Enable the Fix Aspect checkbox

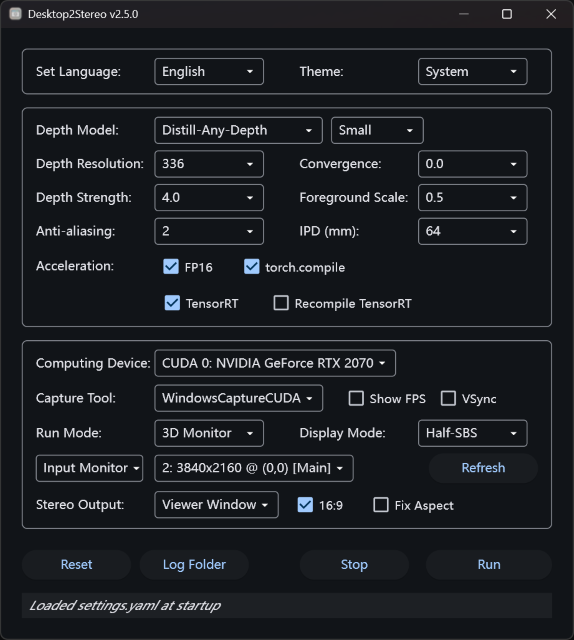click(381, 505)
